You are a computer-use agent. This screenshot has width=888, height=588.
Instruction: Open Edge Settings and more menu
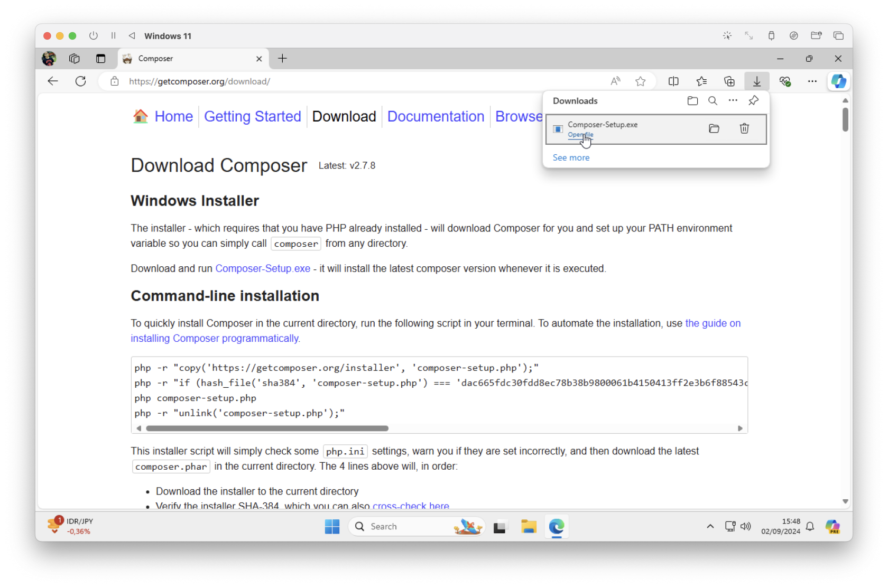812,81
